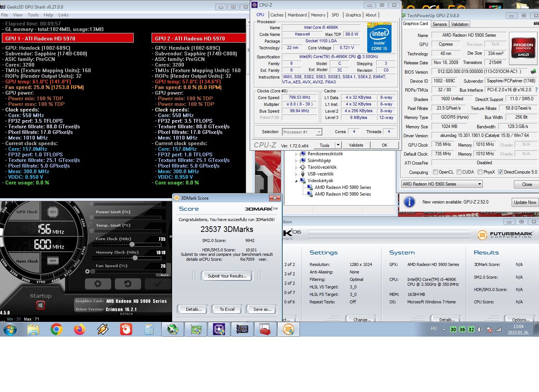Open Windows Explorer from the taskbar

pyautogui.click(x=33, y=329)
